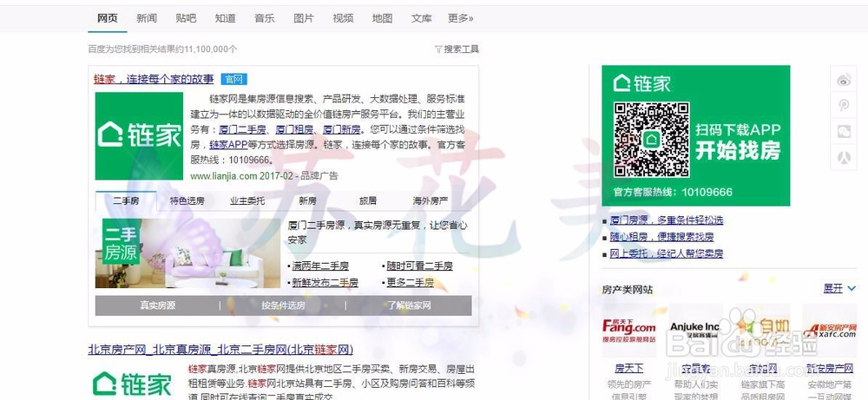This screenshot has width=868, height=400.
Task: Switch to the 文库 tab
Action: pyautogui.click(x=421, y=18)
